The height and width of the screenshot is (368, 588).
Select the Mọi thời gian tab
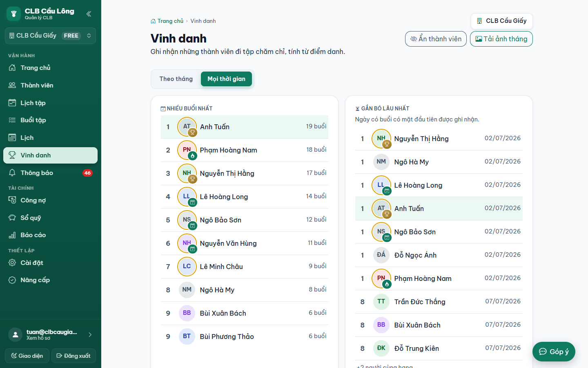pyautogui.click(x=226, y=79)
